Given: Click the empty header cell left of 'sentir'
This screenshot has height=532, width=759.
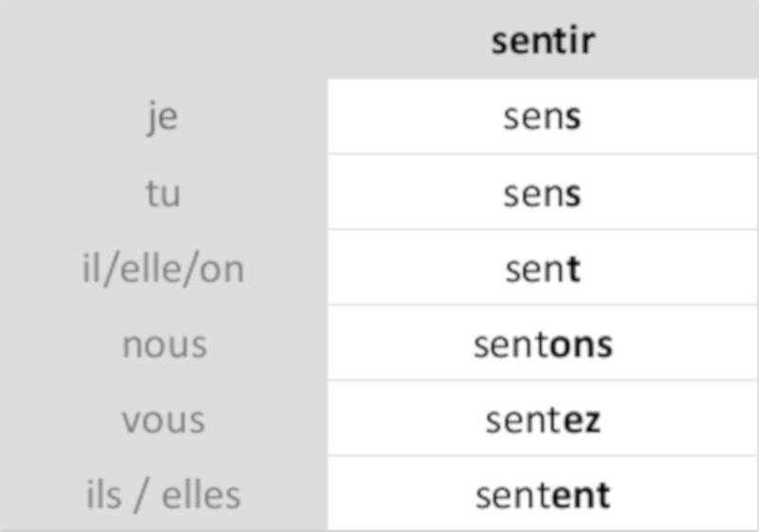Looking at the screenshot, I should click(x=163, y=42).
